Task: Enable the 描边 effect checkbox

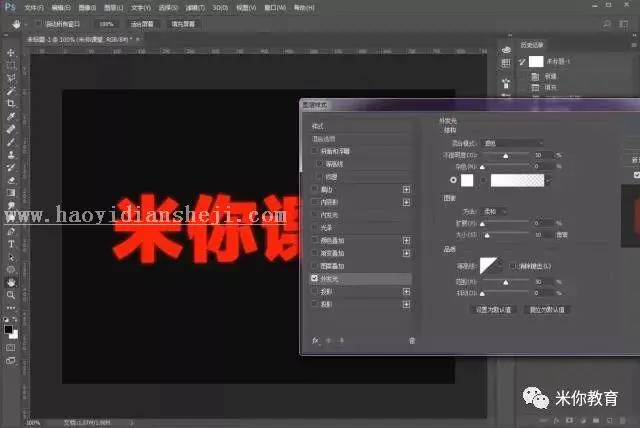Action: coord(315,189)
